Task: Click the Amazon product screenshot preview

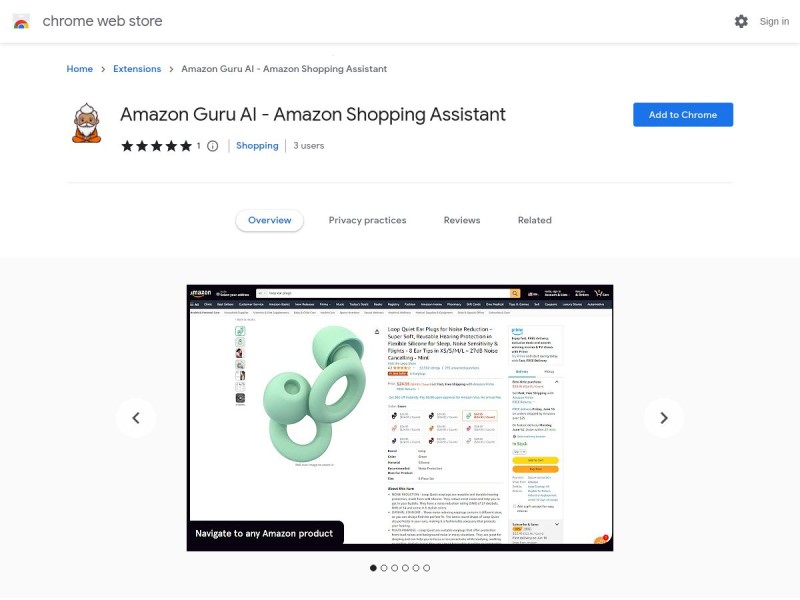Action: click(399, 418)
